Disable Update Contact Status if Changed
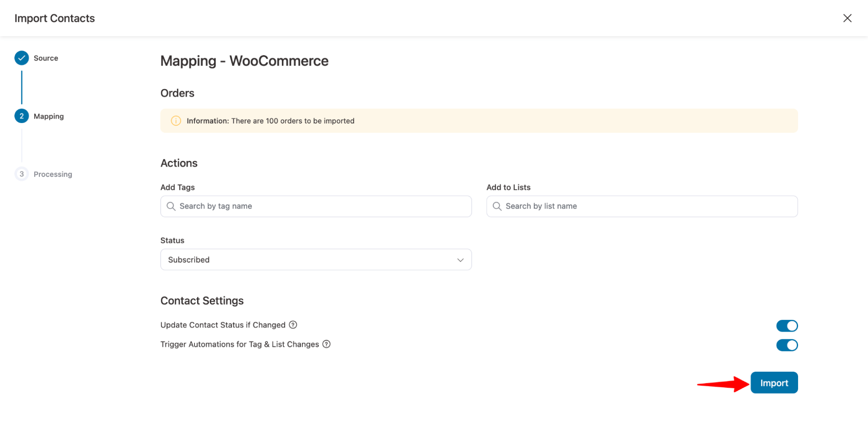This screenshot has width=868, height=446. point(787,326)
